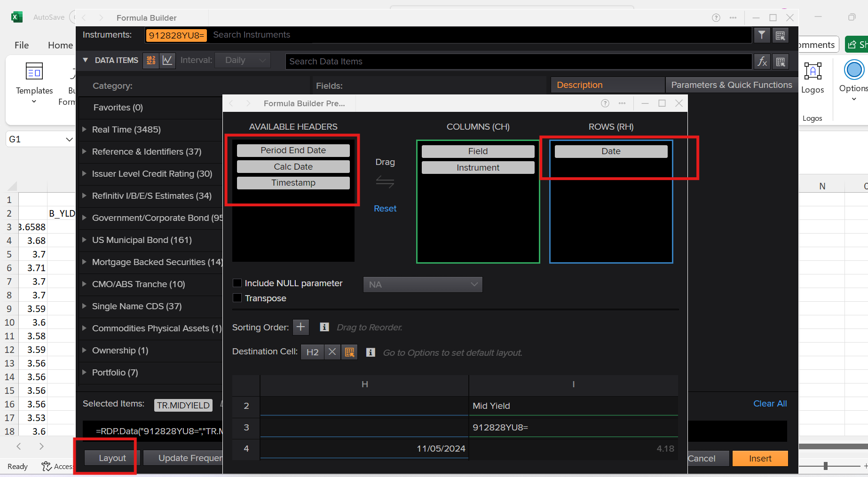The height and width of the screenshot is (477, 868).
Task: Click the Excel app icon in title bar
Action: pos(17,17)
